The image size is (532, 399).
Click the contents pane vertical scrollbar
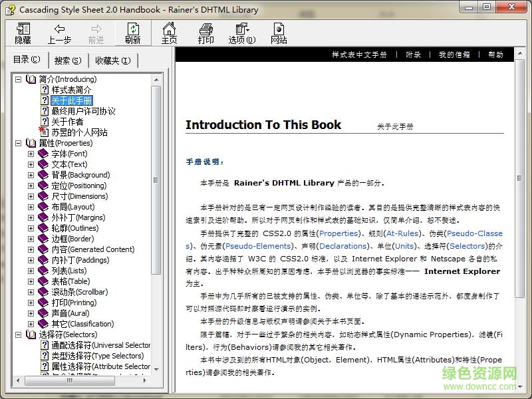click(x=156, y=180)
